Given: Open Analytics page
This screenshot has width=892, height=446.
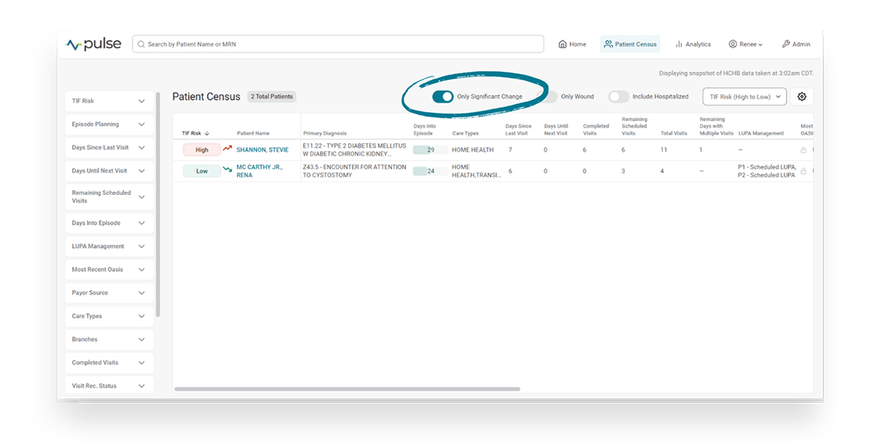Looking at the screenshot, I should click(x=693, y=44).
